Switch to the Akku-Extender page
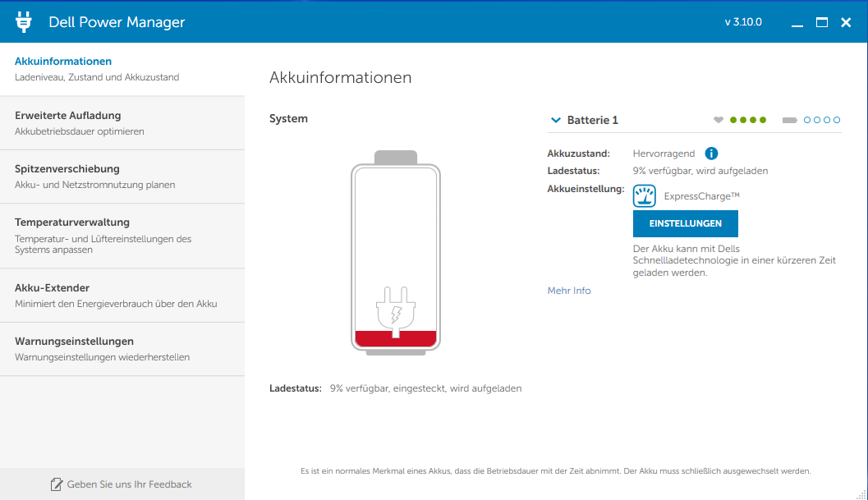The width and height of the screenshot is (868, 500). (122, 296)
